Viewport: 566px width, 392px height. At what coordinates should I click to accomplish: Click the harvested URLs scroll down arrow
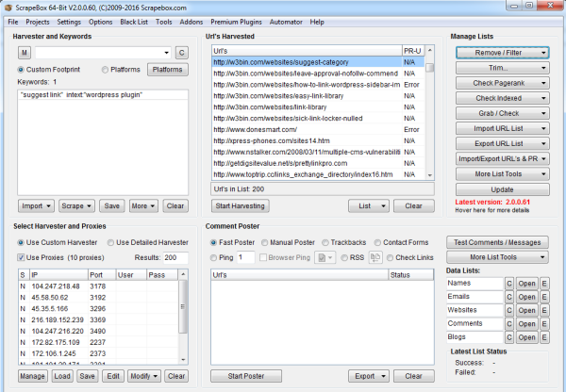(x=429, y=175)
